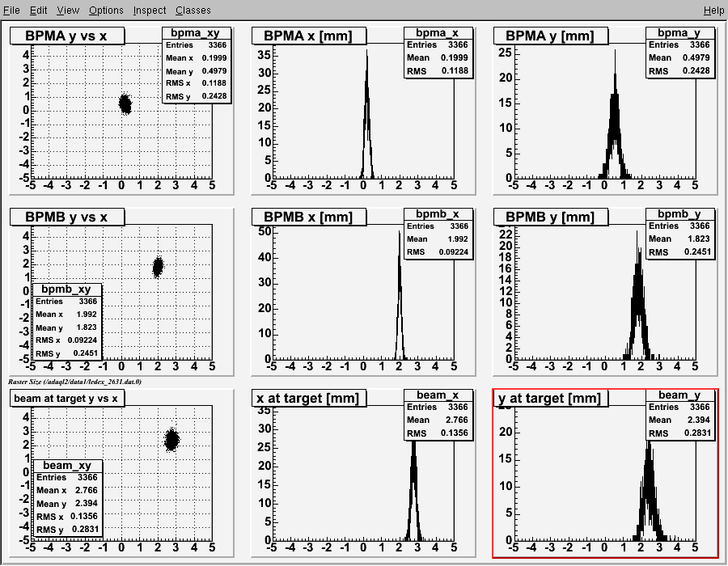The height and width of the screenshot is (566, 728).
Task: Click the beam_y statistics box header
Action: (680, 395)
